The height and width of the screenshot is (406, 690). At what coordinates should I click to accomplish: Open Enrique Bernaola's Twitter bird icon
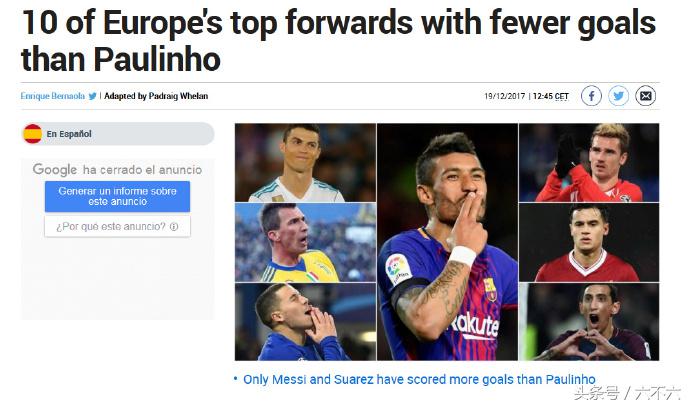click(92, 96)
